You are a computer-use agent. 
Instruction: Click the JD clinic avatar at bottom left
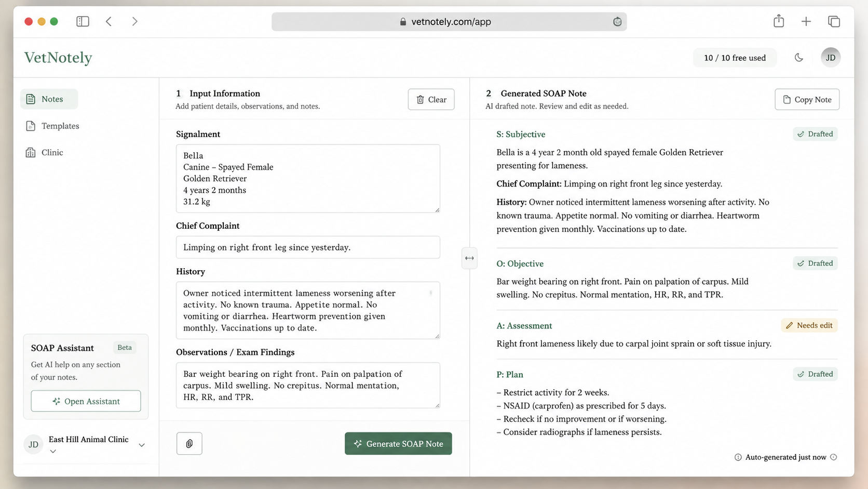(33, 444)
